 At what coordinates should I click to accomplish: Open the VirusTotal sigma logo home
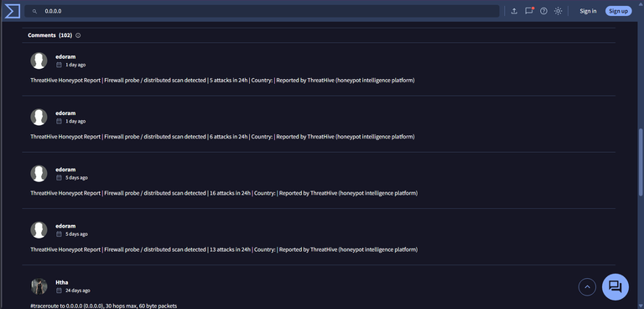[x=13, y=11]
